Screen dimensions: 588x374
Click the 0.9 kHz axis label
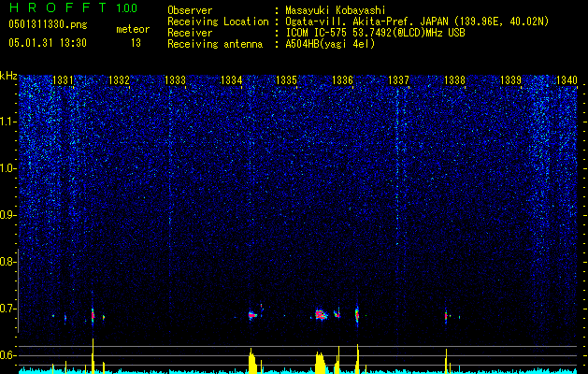point(7,215)
